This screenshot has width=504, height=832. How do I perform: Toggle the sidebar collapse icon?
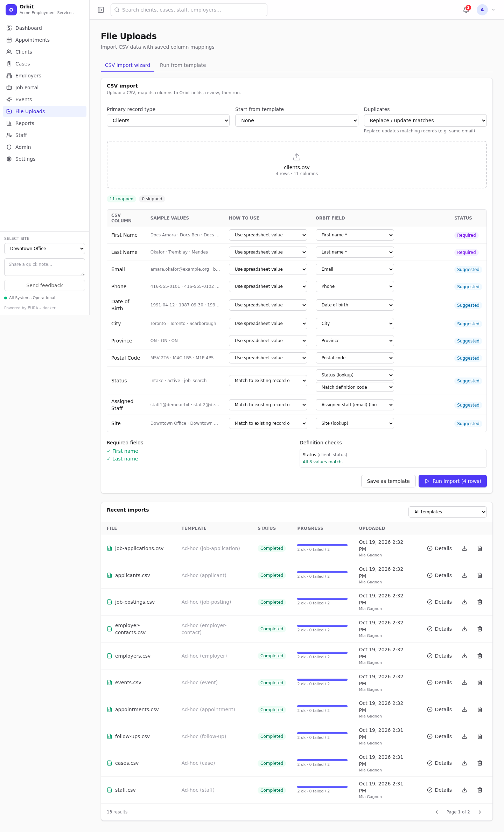[101, 10]
